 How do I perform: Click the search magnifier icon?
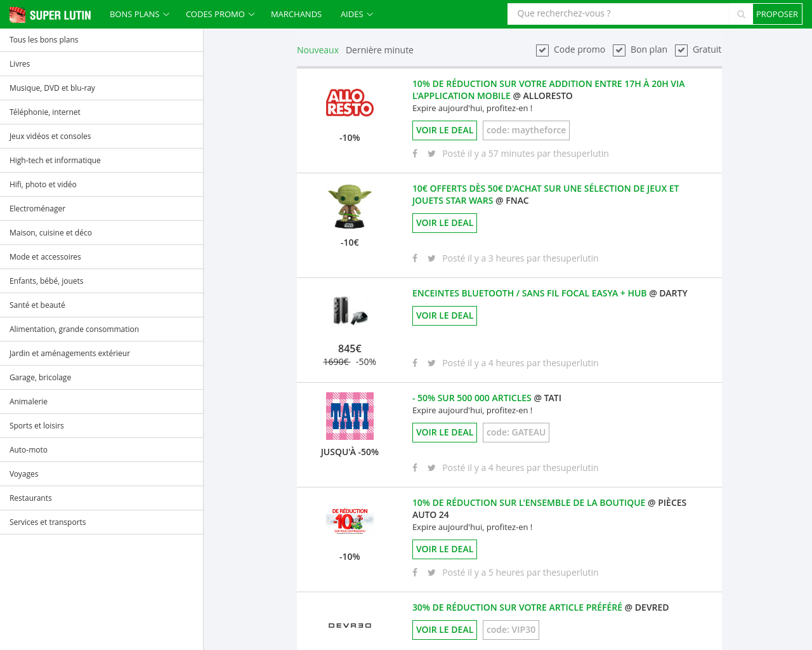click(740, 14)
